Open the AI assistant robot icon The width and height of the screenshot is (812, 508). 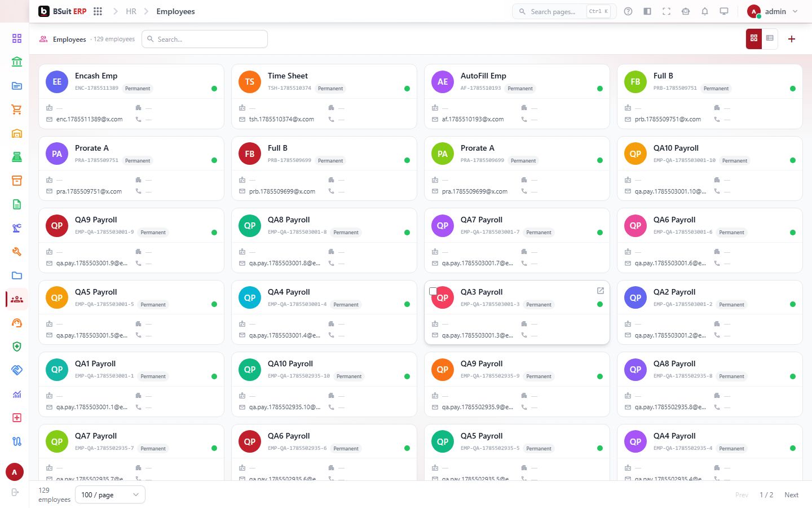pos(686,11)
